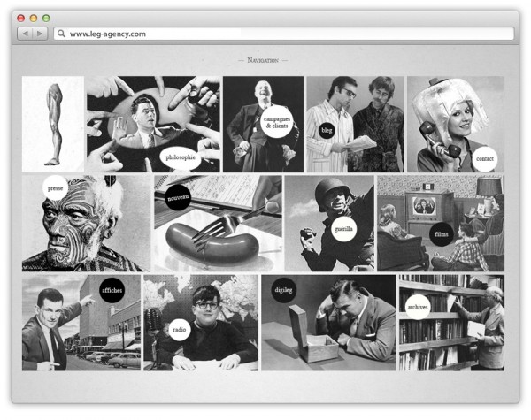
Task: Click the green maximize window button
Action: 46,18
